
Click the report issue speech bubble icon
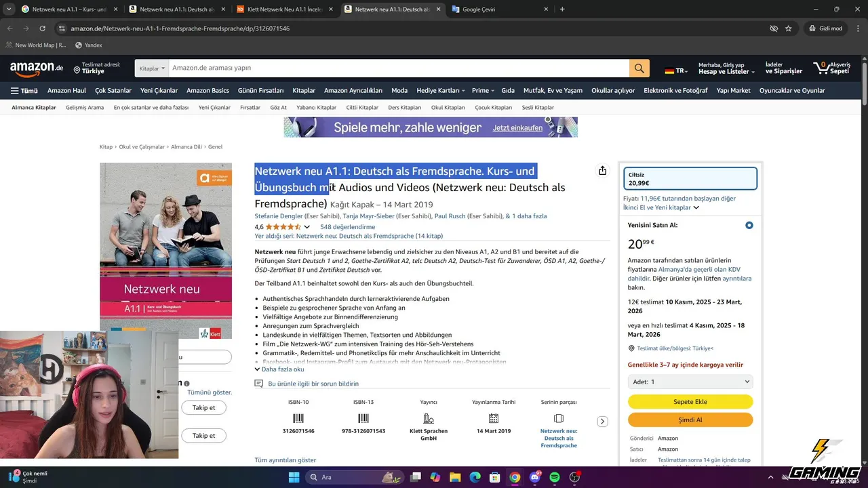258,384
